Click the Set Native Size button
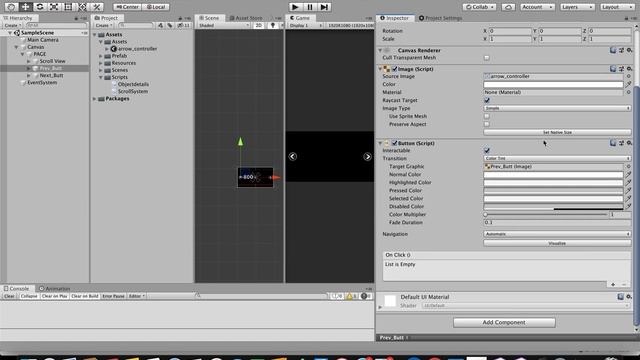The image size is (640, 360). [557, 132]
